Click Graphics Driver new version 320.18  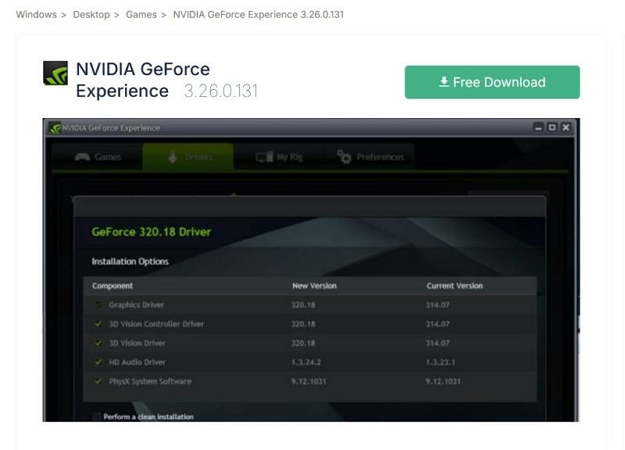[x=303, y=305]
